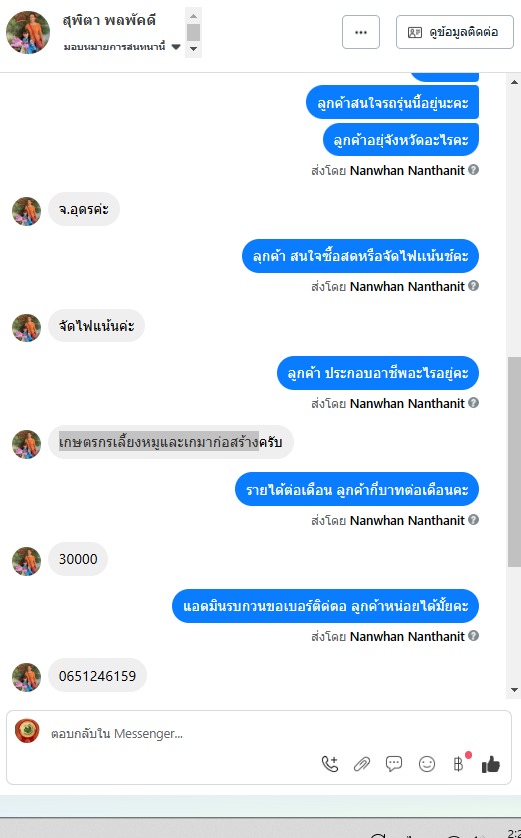521x838 pixels.
Task: Open the payment baht symbol icon
Action: click(x=458, y=764)
